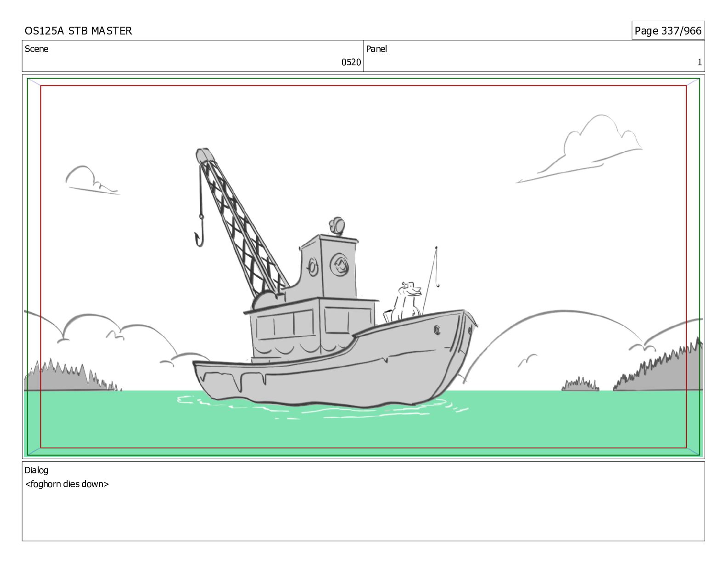Click the title text 'OS125A STB MASTER'

(78, 31)
